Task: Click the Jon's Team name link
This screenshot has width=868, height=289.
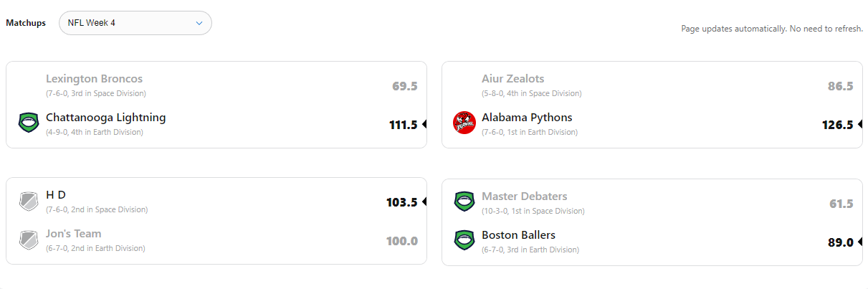Action: 74,234
